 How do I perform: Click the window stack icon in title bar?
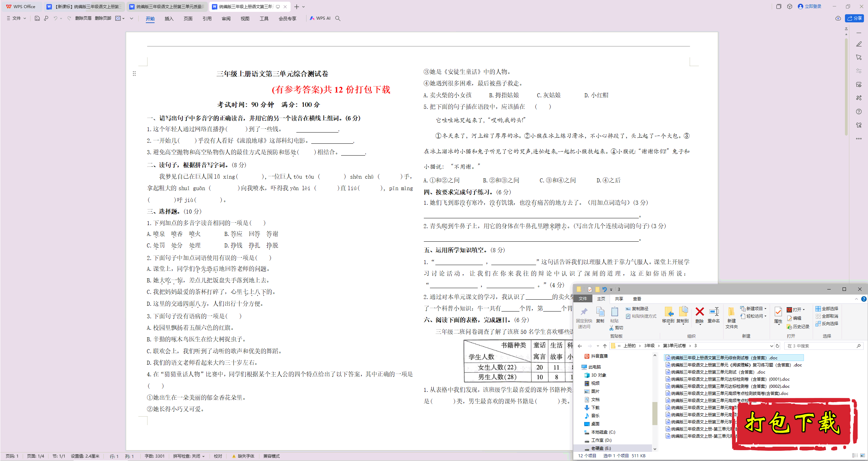click(x=779, y=6)
